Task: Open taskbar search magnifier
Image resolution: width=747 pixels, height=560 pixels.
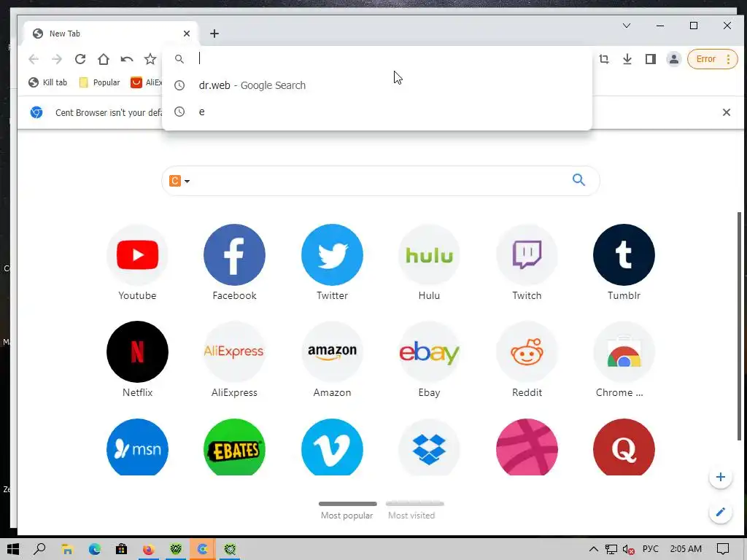Action: point(39,549)
